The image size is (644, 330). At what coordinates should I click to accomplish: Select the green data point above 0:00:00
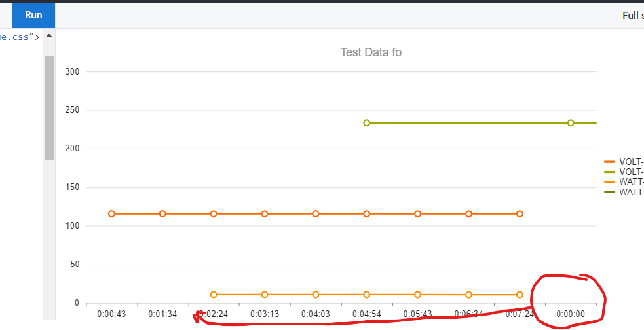(571, 123)
